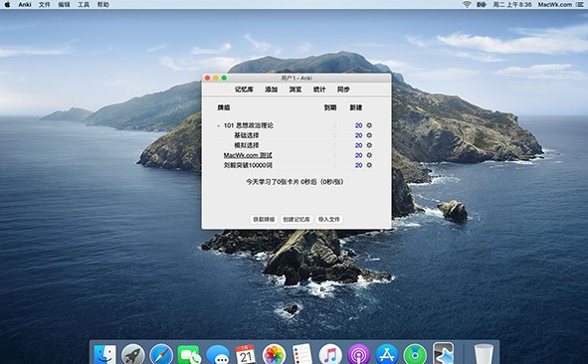Open the 基础选择 subdeck

coord(247,135)
